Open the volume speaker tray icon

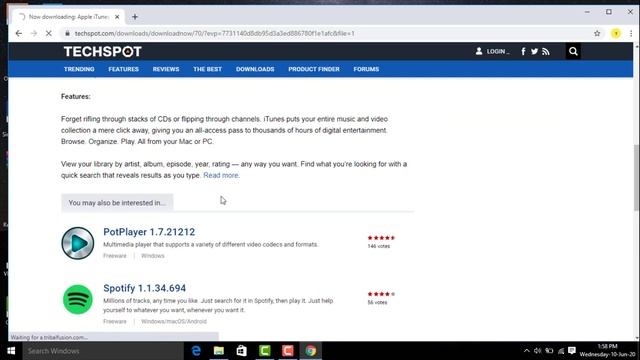[538, 351]
